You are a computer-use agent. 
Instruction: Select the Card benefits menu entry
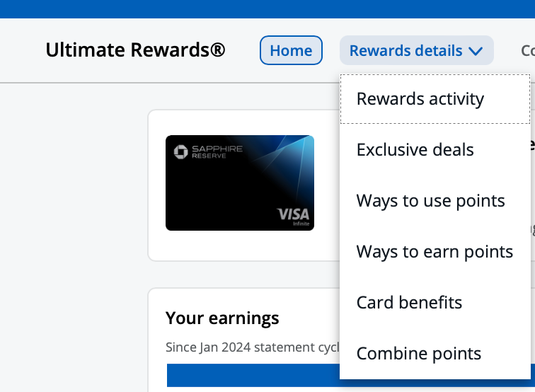click(x=409, y=303)
